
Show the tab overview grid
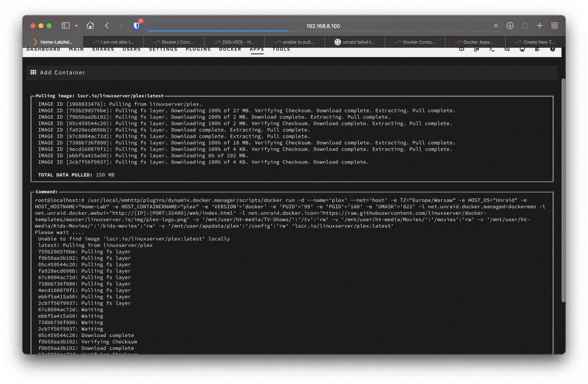554,25
